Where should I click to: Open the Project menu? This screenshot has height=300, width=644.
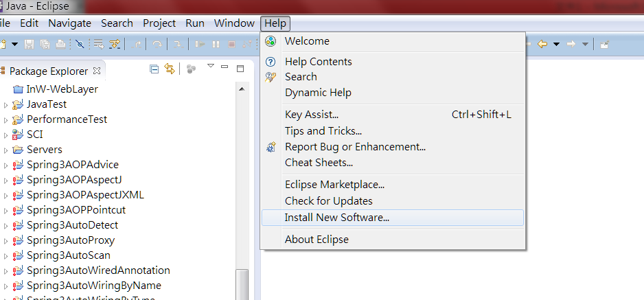(159, 23)
